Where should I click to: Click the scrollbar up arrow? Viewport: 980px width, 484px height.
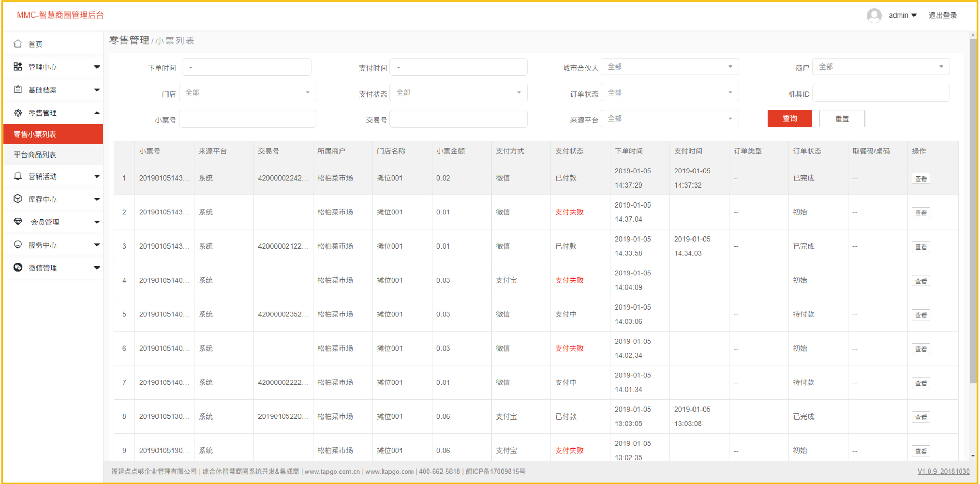click(973, 35)
